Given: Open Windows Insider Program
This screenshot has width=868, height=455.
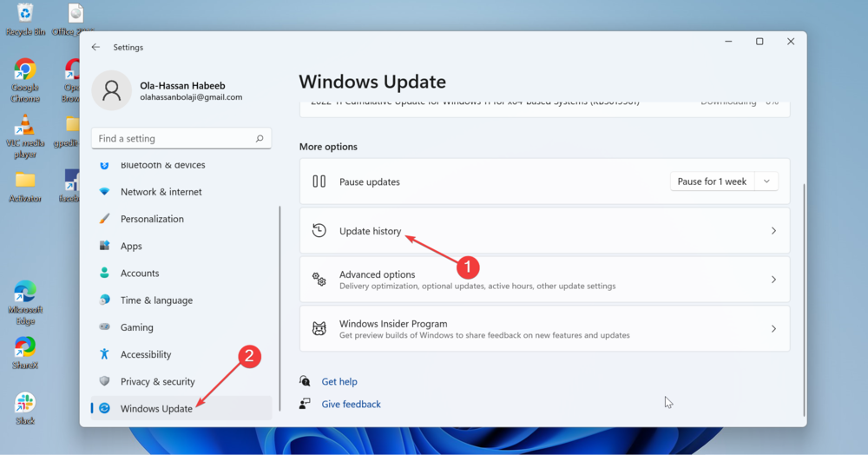Looking at the screenshot, I should [x=545, y=329].
